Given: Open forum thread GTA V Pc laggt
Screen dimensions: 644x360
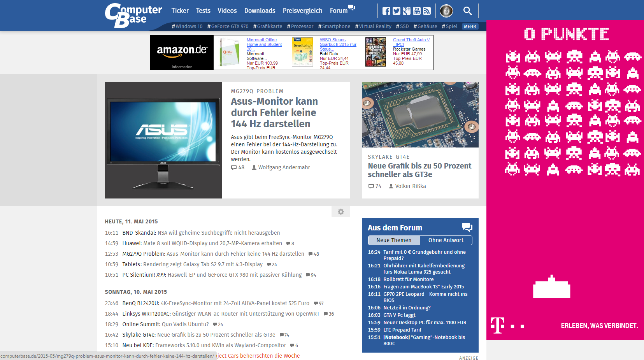Looking at the screenshot, I should (399, 315).
